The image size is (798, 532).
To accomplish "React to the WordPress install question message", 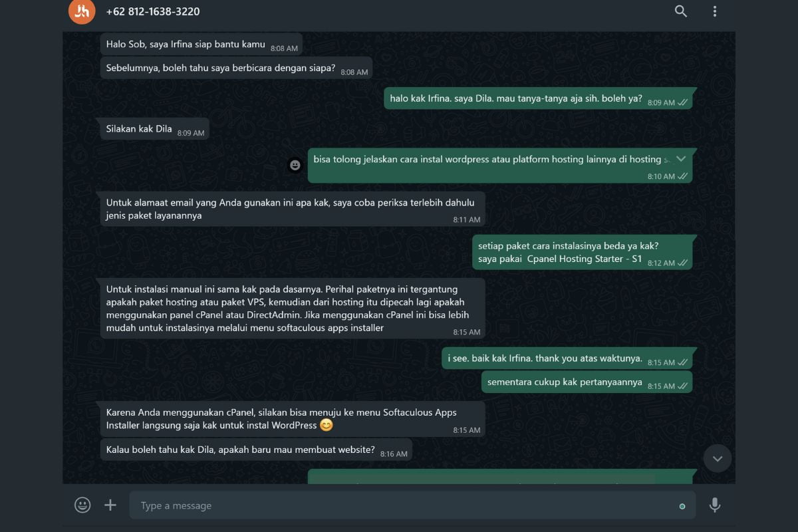I will point(295,166).
